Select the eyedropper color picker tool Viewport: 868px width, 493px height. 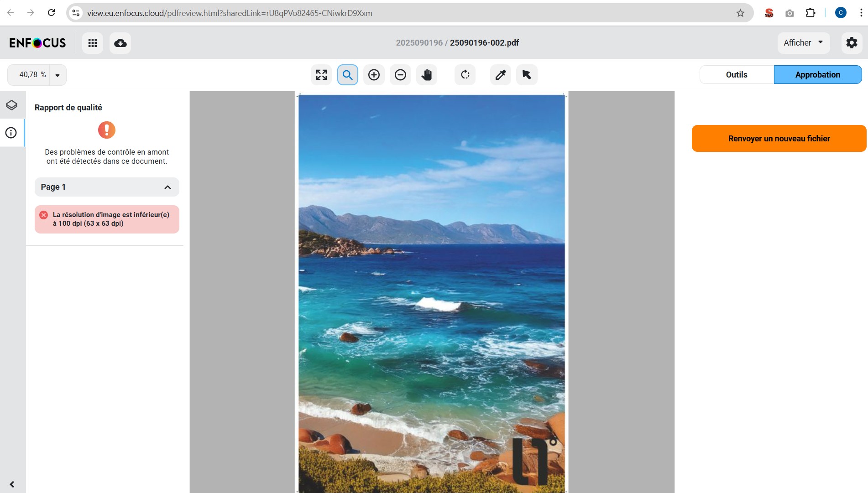(x=500, y=75)
